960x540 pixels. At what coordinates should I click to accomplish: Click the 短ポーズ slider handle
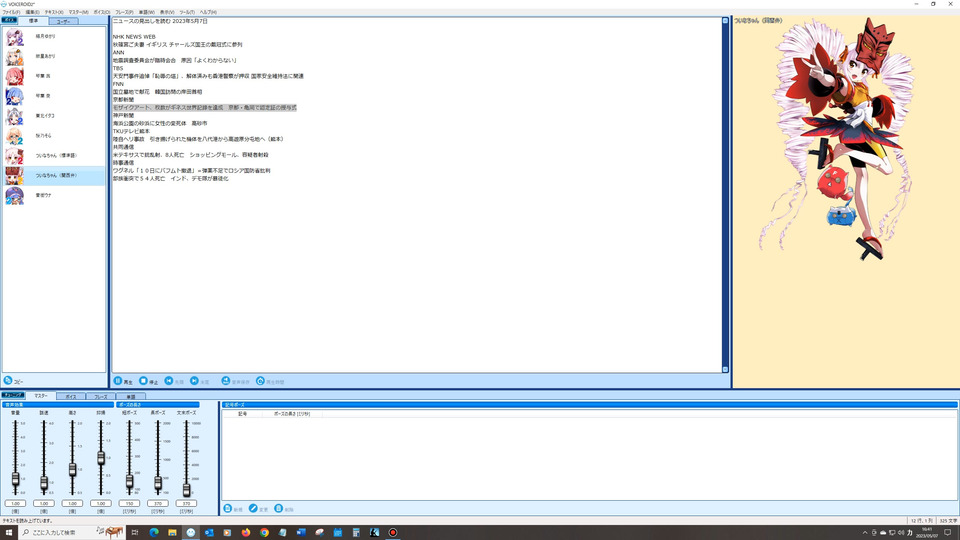(x=129, y=482)
